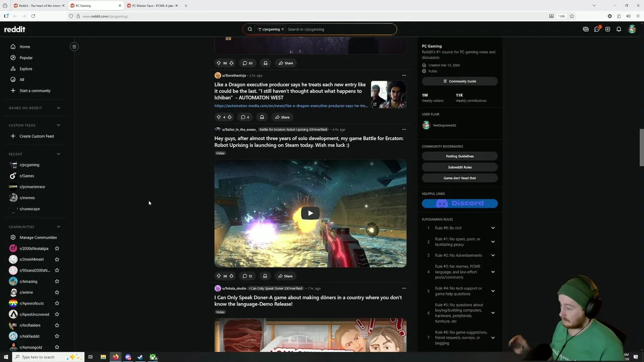Favorite r/2meirl4meirl with its star
Screen dimensions: 644x362
point(57,259)
